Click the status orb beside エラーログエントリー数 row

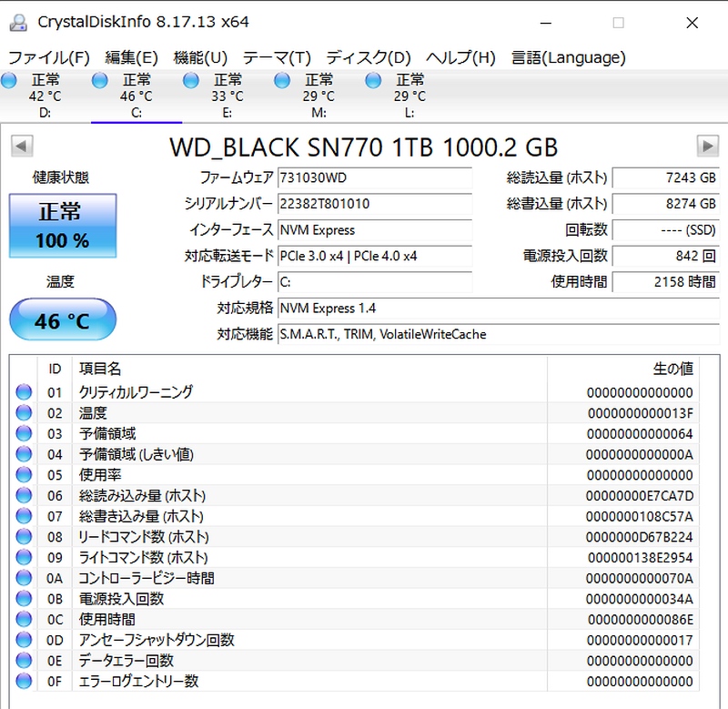24,682
